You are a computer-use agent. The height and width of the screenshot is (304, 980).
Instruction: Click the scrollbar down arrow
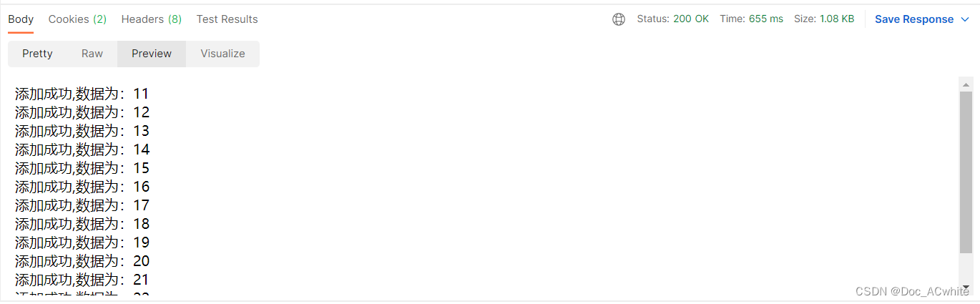pos(966,286)
